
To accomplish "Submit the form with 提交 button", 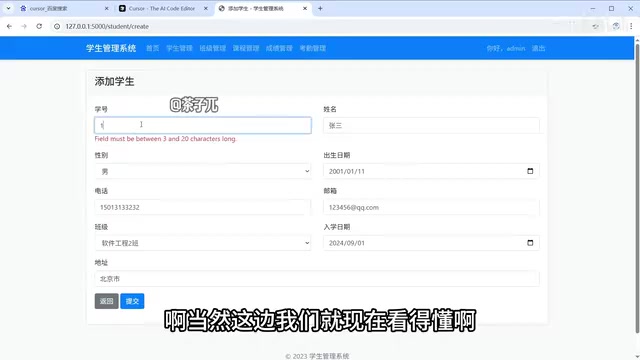I will (132, 301).
